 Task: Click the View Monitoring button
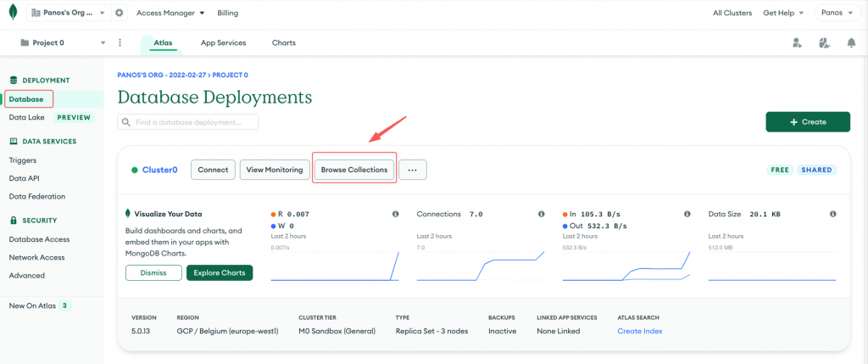click(x=275, y=170)
